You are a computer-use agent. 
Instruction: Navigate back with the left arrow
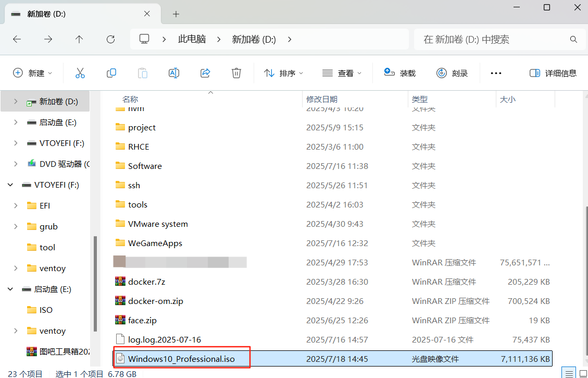pyautogui.click(x=17, y=39)
